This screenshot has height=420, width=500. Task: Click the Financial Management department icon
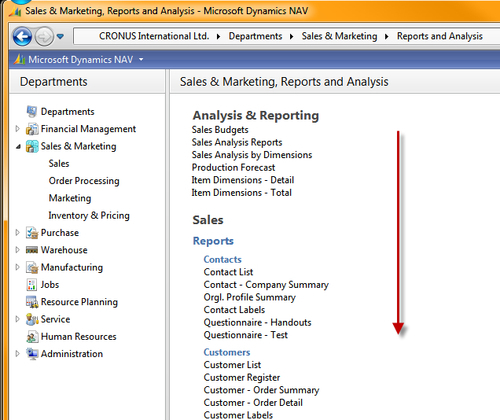pyautogui.click(x=32, y=129)
